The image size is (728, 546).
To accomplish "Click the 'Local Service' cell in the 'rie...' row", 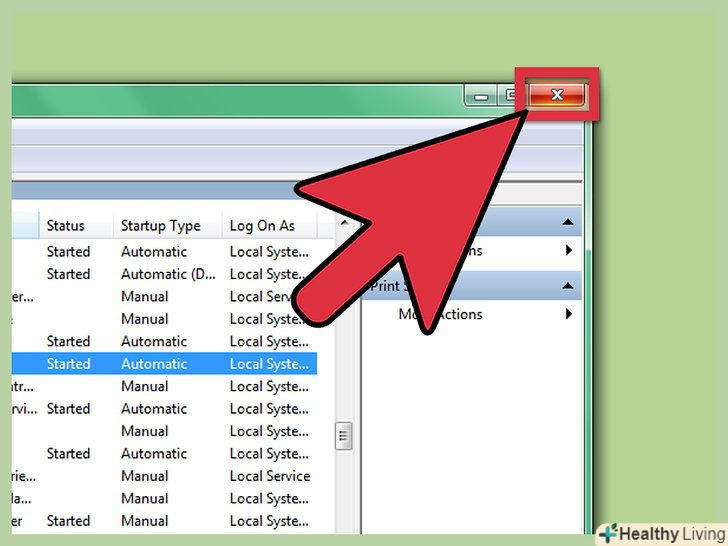I will tap(270, 476).
